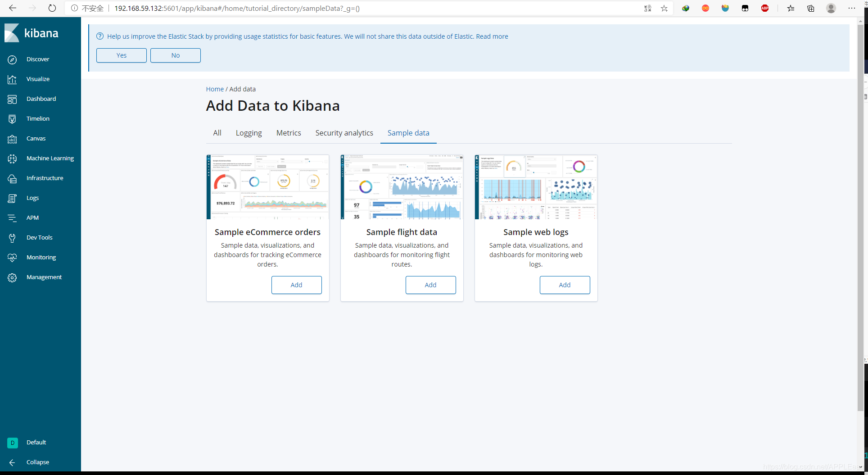The width and height of the screenshot is (868, 475).
Task: Switch to the Metrics tab
Action: tap(289, 133)
